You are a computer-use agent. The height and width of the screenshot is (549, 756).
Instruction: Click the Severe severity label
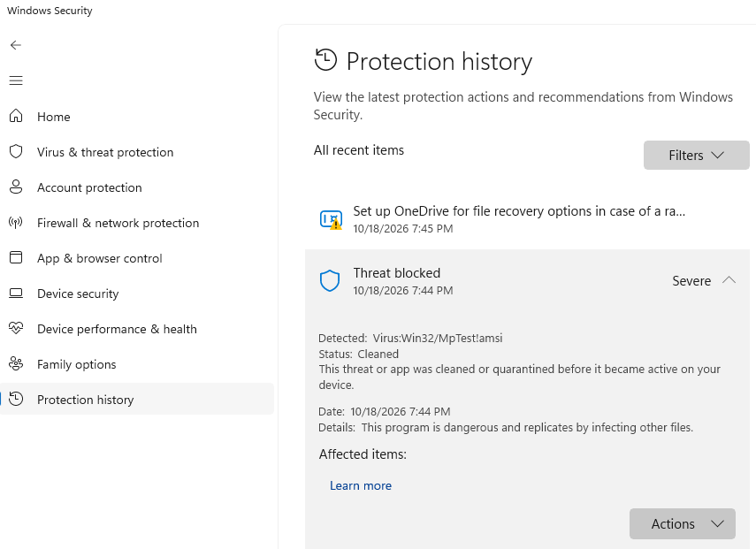pyautogui.click(x=691, y=281)
